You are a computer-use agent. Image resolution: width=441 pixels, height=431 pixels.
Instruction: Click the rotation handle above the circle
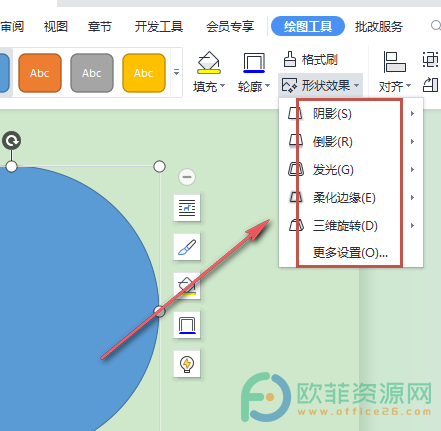click(11, 140)
